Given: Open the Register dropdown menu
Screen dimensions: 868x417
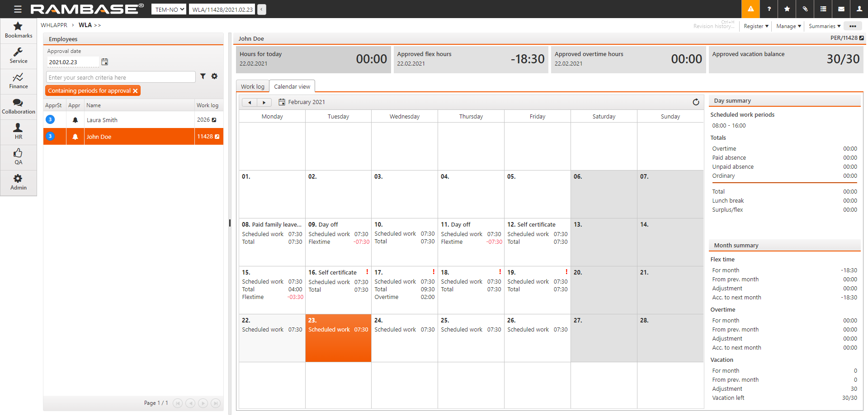Looking at the screenshot, I should point(756,26).
